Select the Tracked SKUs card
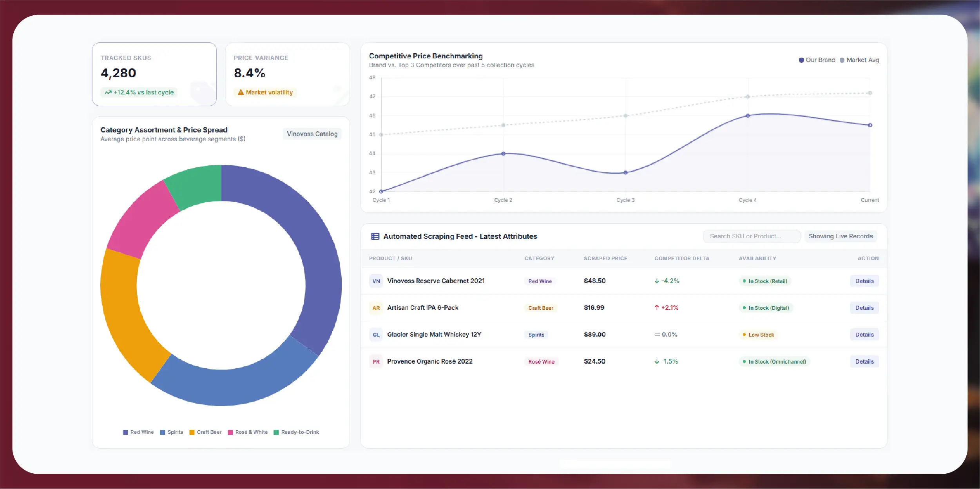980x489 pixels. click(154, 74)
